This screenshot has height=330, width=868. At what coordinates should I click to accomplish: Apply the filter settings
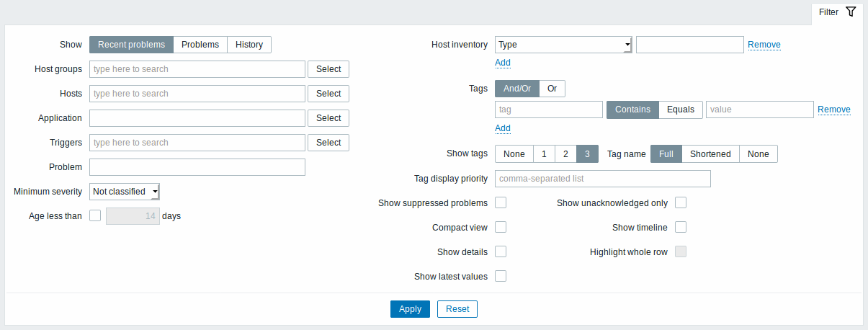click(x=410, y=309)
